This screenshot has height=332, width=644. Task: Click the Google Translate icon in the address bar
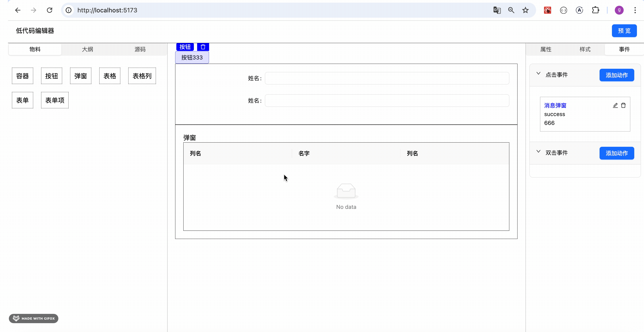[x=497, y=10]
